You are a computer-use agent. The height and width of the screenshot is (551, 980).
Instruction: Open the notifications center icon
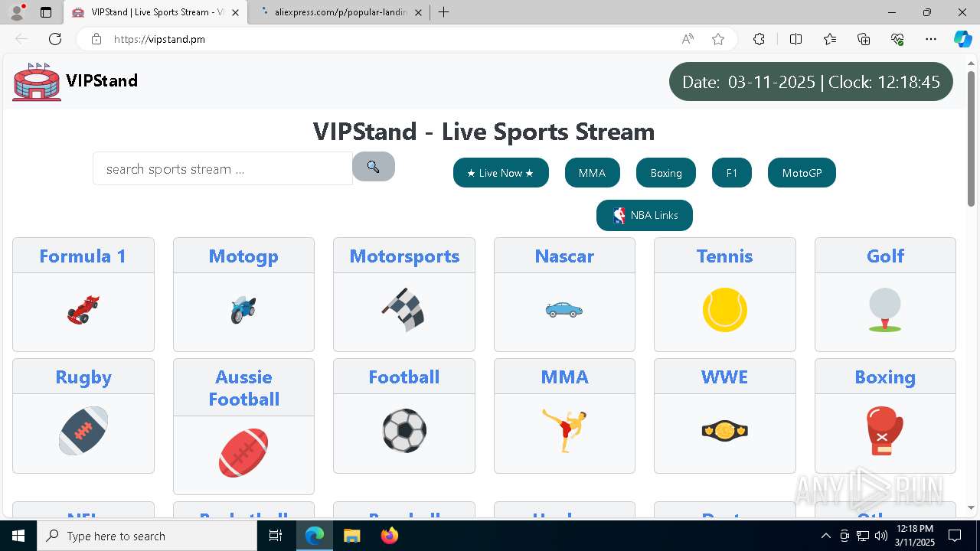(x=955, y=536)
